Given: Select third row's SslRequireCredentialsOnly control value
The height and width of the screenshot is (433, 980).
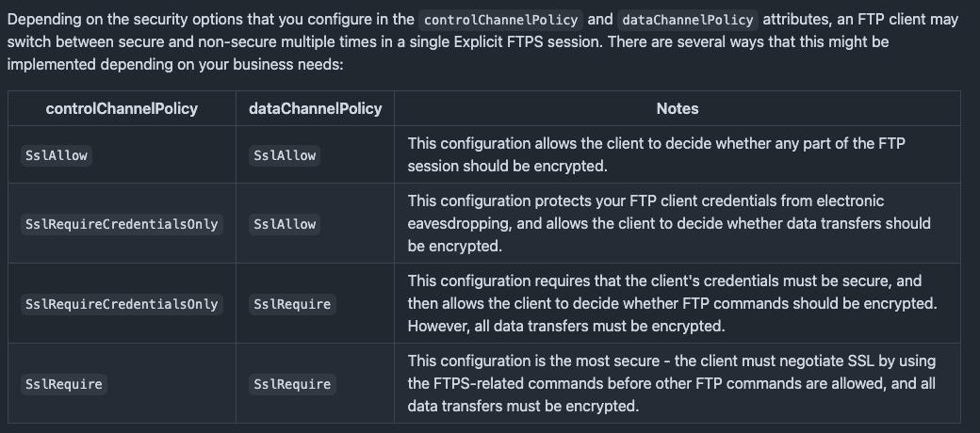Looking at the screenshot, I should tap(122, 304).
